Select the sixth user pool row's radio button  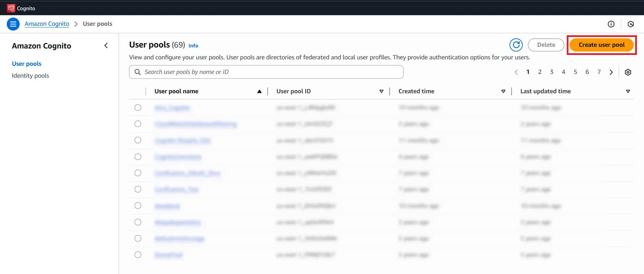(138, 189)
